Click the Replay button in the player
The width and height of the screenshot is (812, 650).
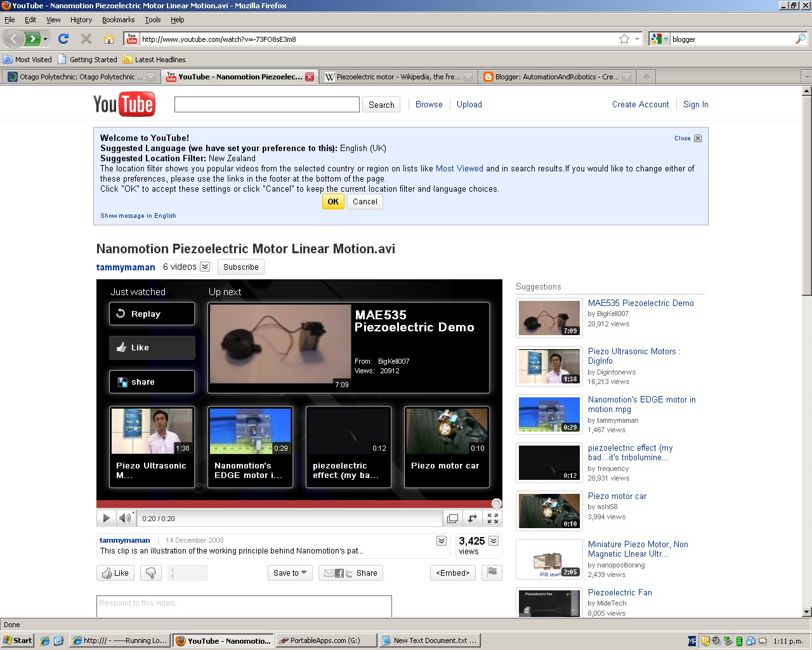(x=152, y=314)
